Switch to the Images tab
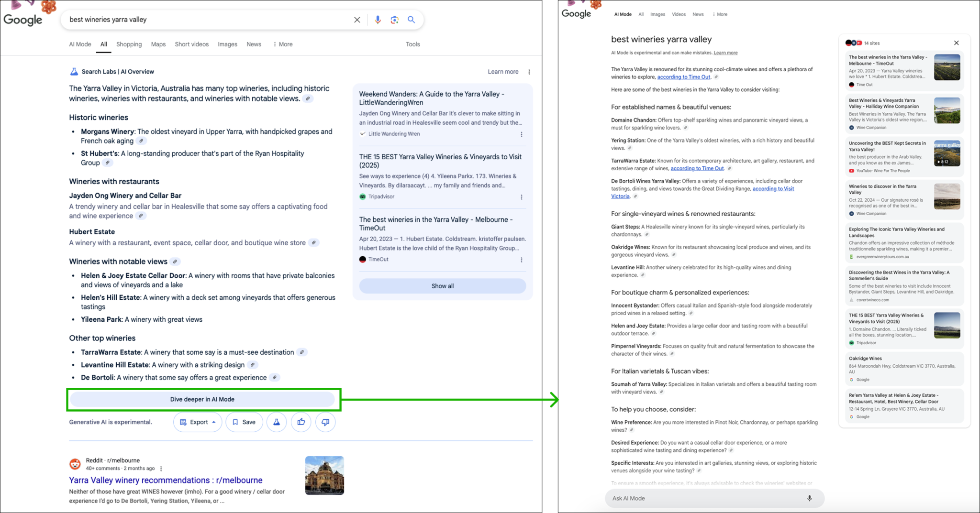The image size is (980, 513). pyautogui.click(x=227, y=44)
